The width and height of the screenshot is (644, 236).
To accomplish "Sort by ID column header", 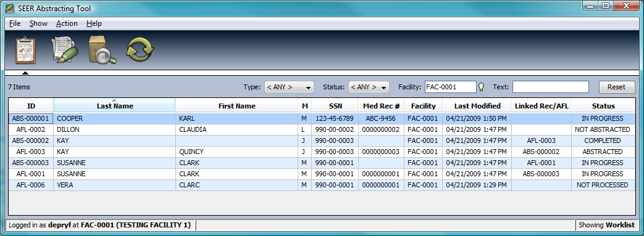I will coord(31,106).
